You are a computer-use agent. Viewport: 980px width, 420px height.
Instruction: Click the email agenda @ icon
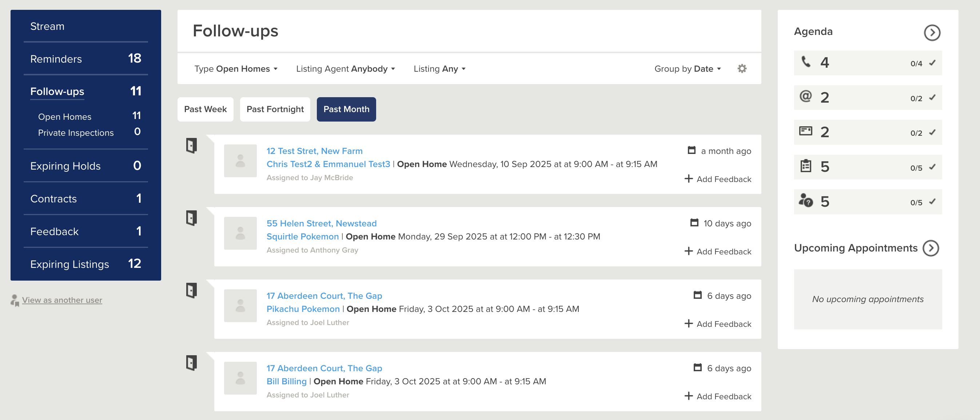[805, 97]
